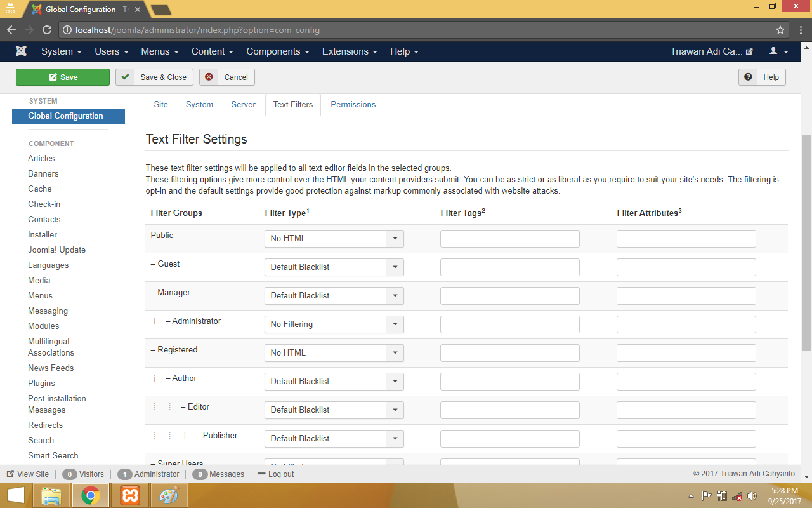The height and width of the screenshot is (508, 812).
Task: Open Plugins in the component sidebar
Action: click(41, 384)
